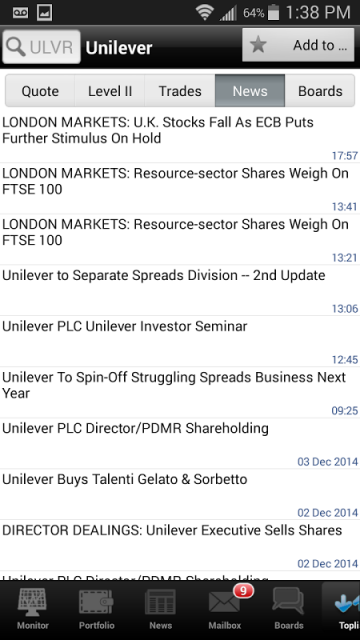This screenshot has height=640, width=360.
Task: Open the Boards speech-bubble icon in the bottom bar
Action: coord(289,602)
